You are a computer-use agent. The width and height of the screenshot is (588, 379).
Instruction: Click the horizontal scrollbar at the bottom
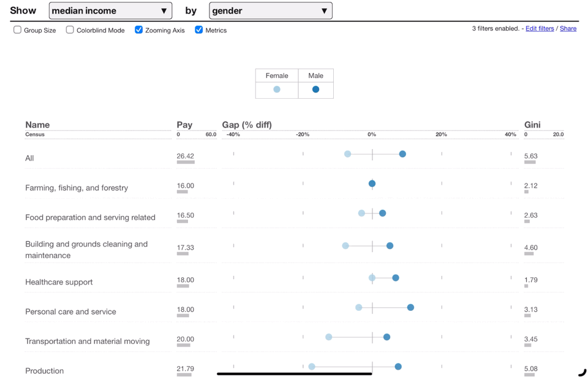pyautogui.click(x=294, y=373)
